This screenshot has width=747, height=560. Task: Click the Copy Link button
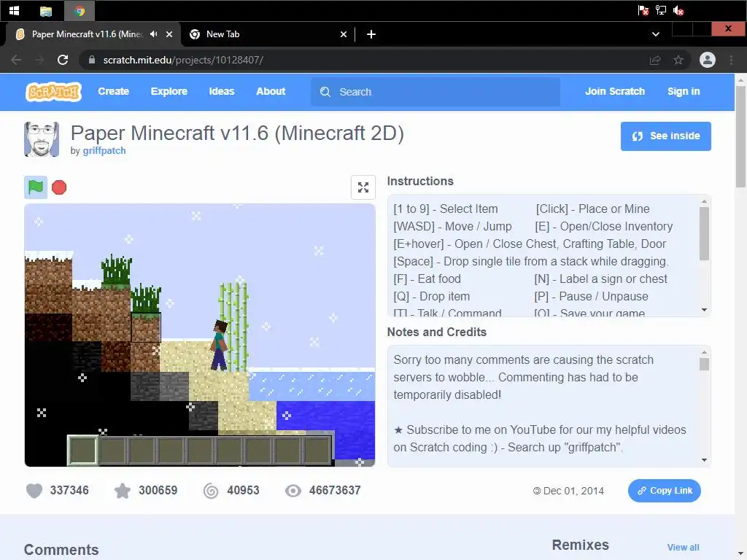click(664, 491)
